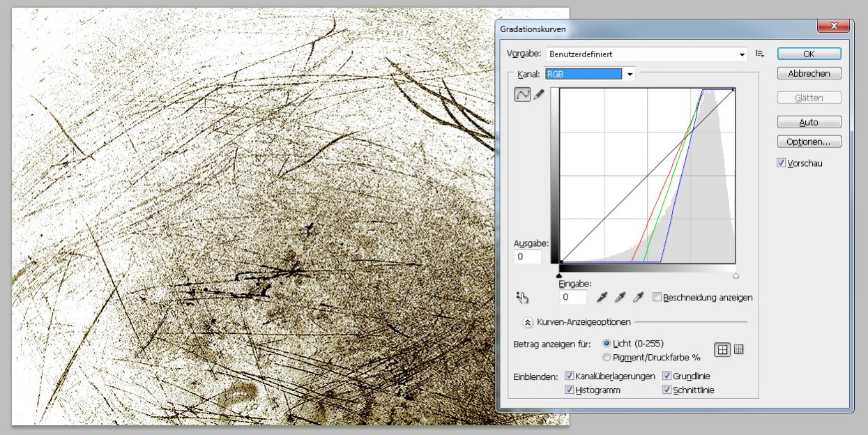Toggle the Schnittlinie checkbox
Image resolution: width=868 pixels, height=435 pixels.
(667, 390)
